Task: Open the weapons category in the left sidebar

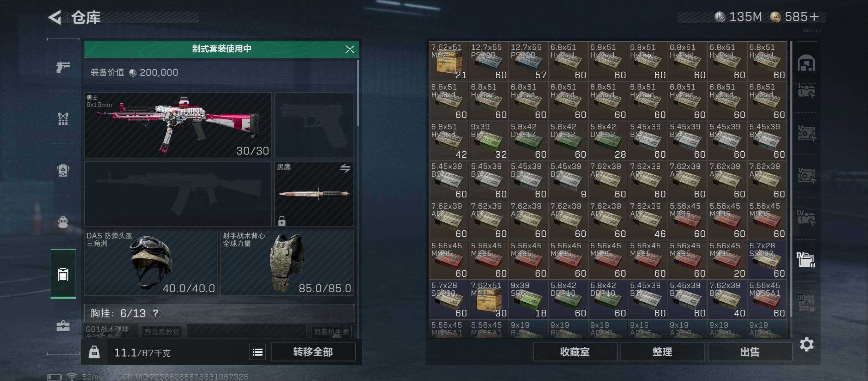Action: click(x=63, y=67)
